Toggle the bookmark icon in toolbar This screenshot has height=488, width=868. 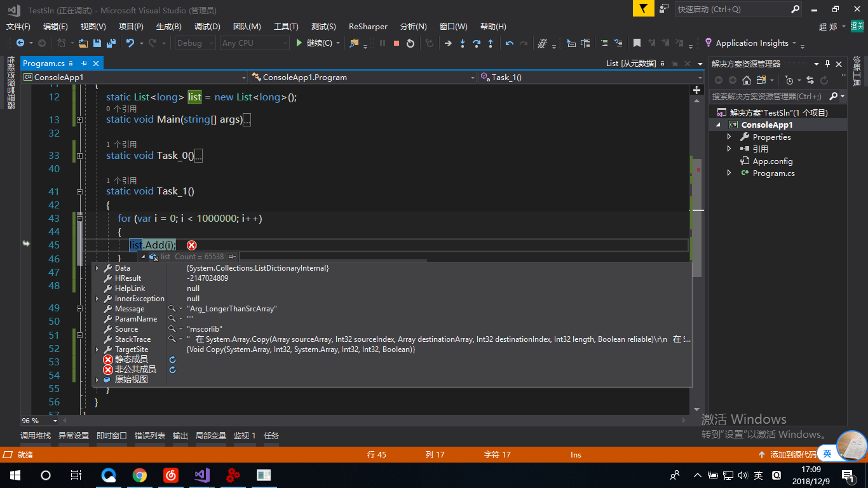coord(637,43)
